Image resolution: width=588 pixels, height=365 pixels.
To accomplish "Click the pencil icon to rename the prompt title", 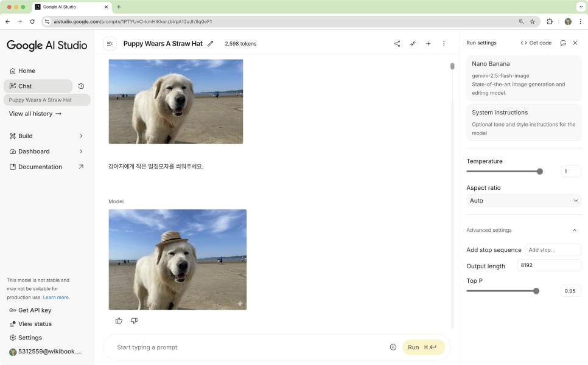I will tap(211, 44).
